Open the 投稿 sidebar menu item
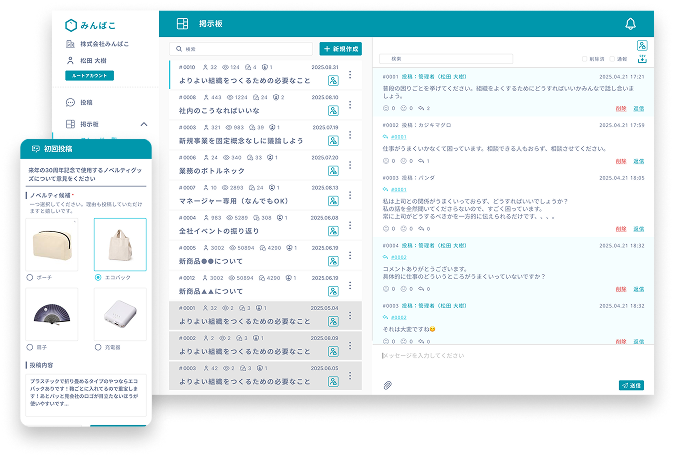674x457 pixels. [x=85, y=102]
